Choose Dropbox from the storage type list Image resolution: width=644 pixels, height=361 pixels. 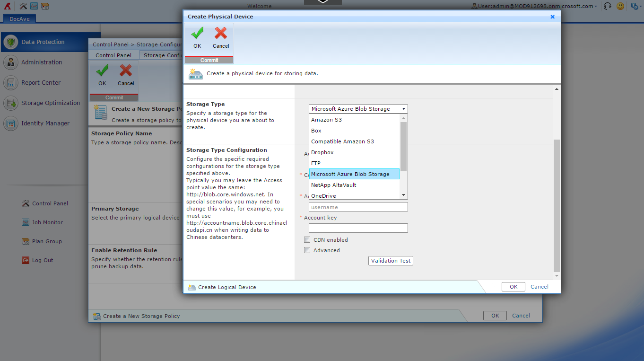pyautogui.click(x=354, y=152)
